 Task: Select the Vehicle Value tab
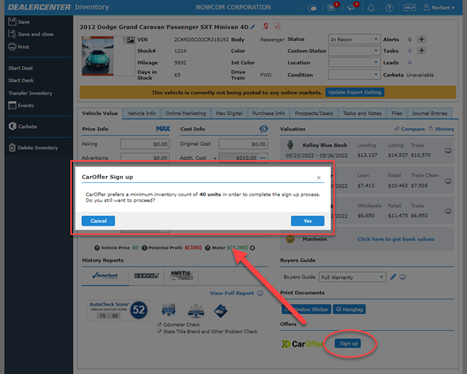click(100, 113)
